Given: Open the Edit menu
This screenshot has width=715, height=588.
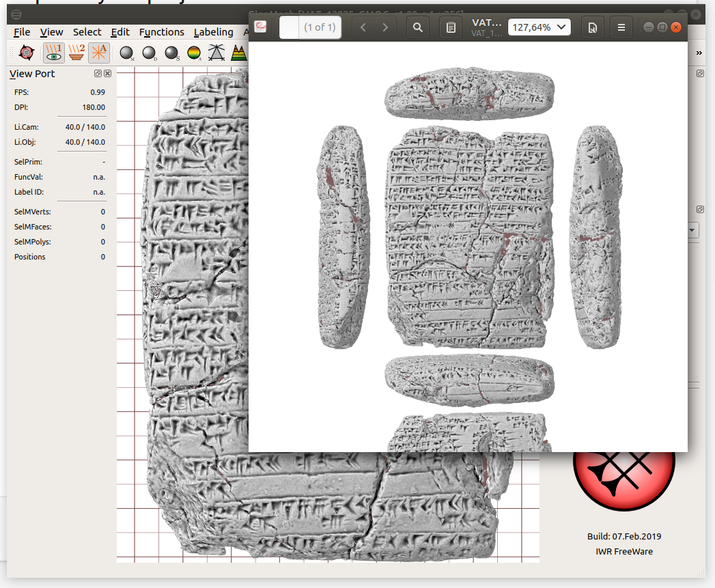Looking at the screenshot, I should point(120,32).
